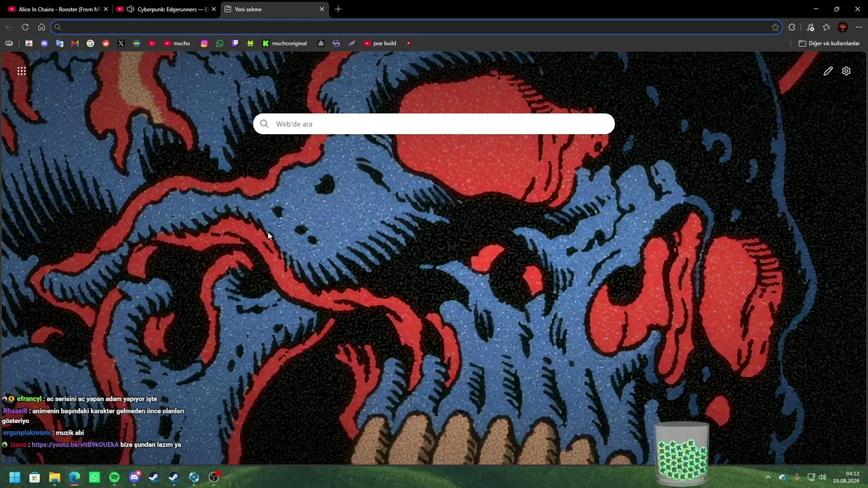
Task: Open the poe build bookmark
Action: tap(380, 43)
